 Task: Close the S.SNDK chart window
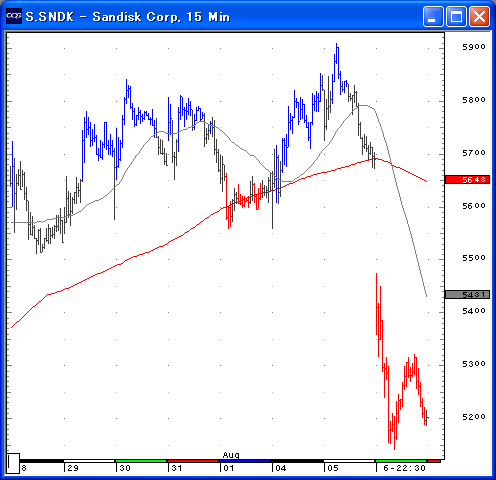pos(479,16)
